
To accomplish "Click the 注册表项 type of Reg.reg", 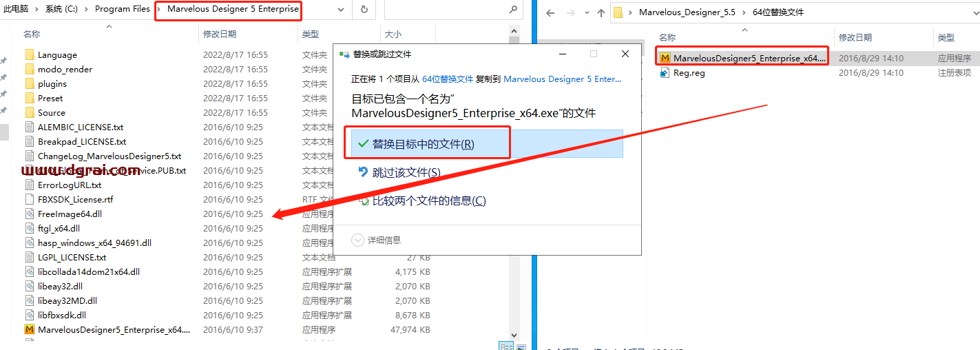I will click(x=955, y=72).
